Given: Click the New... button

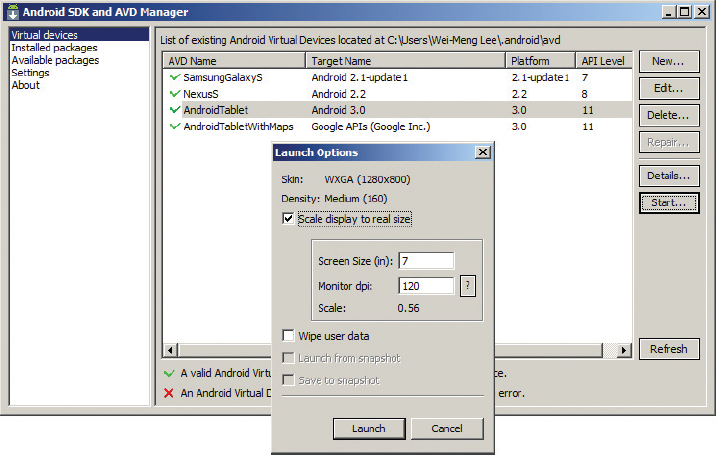Looking at the screenshot, I should click(669, 61).
